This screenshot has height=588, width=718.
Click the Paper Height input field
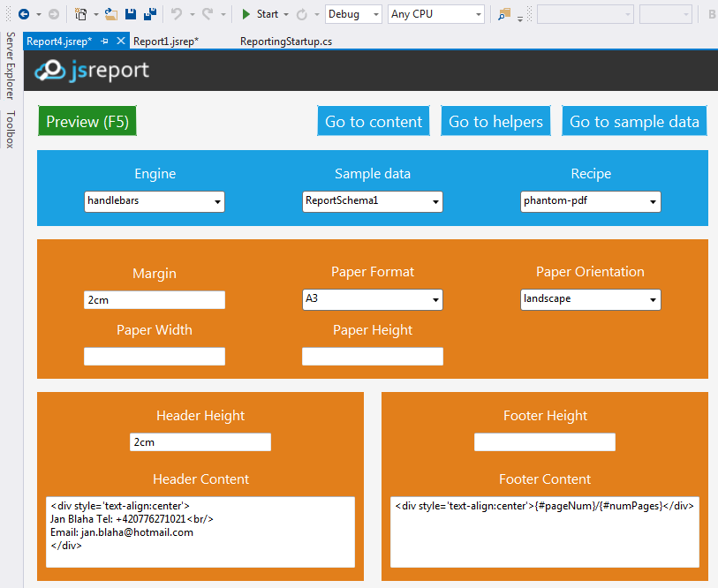(x=373, y=357)
